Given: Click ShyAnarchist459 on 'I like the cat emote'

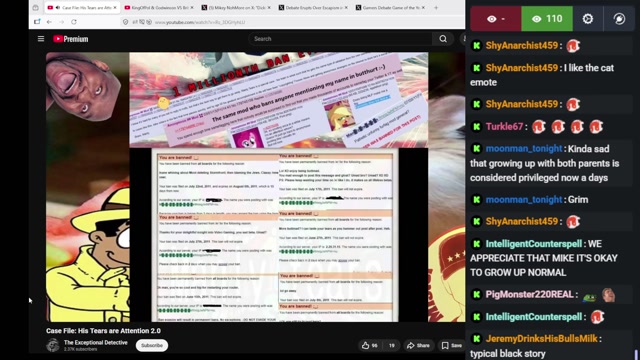Looking at the screenshot, I should [x=522, y=68].
